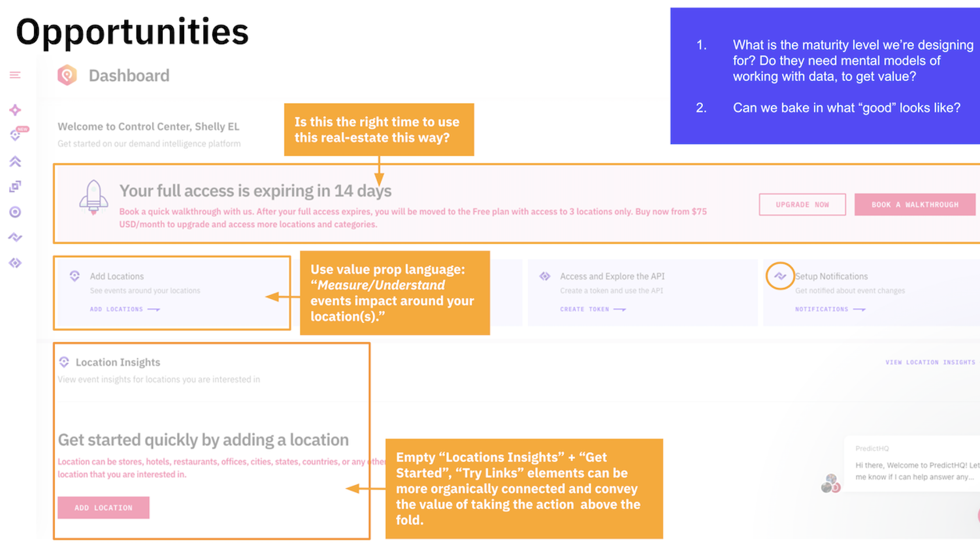
Task: Click the 'Setup Notifications' card title
Action: click(x=831, y=276)
